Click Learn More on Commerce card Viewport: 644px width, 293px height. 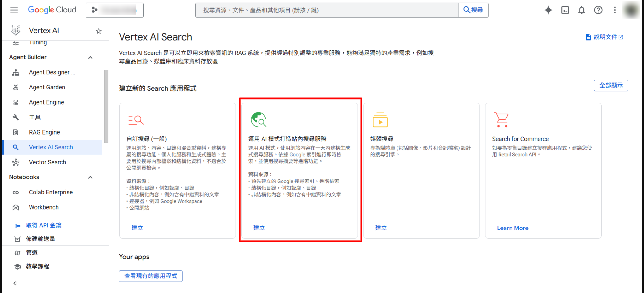click(x=512, y=228)
